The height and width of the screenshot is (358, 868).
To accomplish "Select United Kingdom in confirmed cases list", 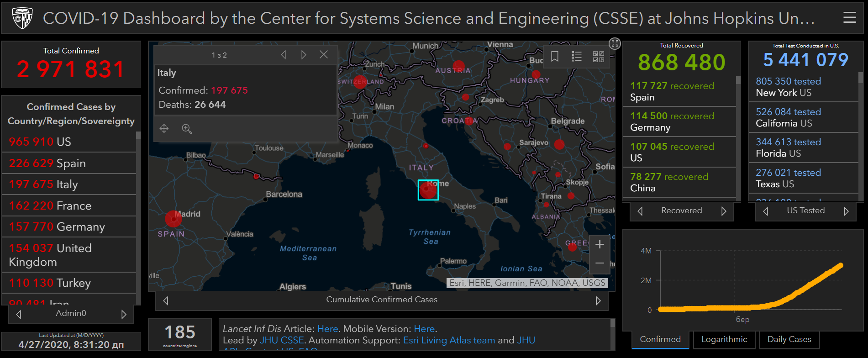I will 69,255.
